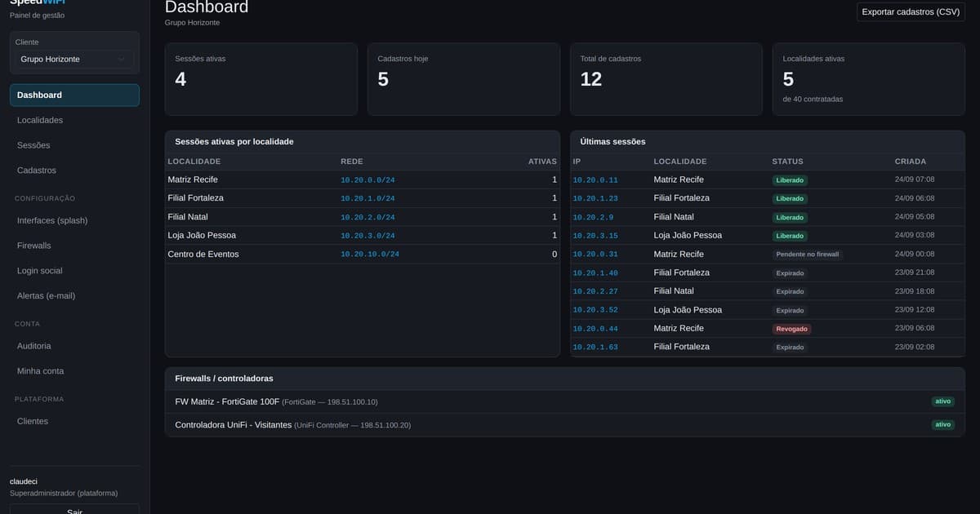Click the Total de cadastros stat card
The width and height of the screenshot is (980, 514).
[x=666, y=79]
